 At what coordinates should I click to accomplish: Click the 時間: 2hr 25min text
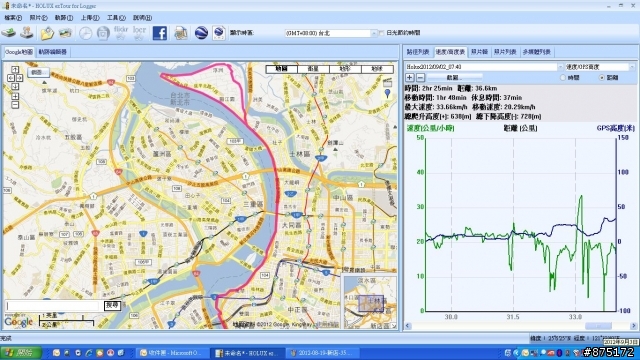click(x=428, y=88)
